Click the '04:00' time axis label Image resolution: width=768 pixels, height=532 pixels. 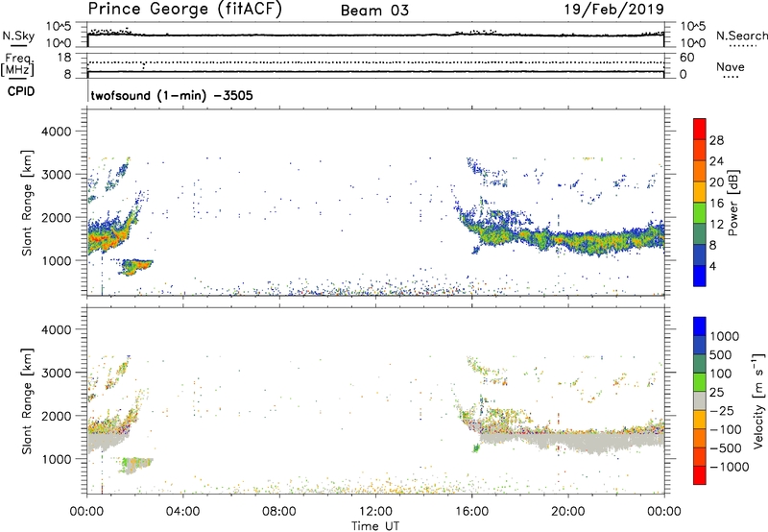pos(182,512)
